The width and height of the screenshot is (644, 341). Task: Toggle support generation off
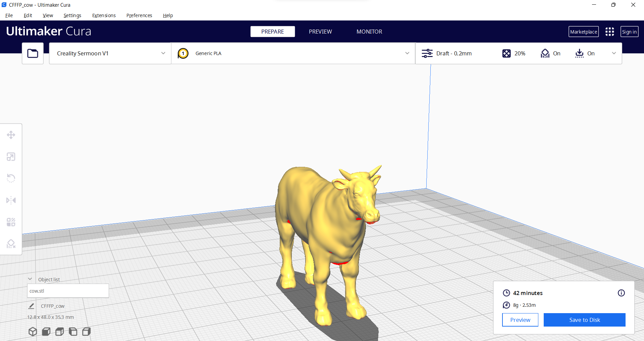click(550, 53)
